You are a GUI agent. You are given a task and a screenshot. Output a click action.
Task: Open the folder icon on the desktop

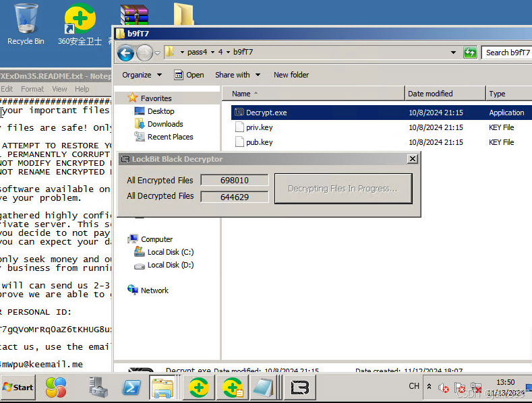pyautogui.click(x=184, y=13)
